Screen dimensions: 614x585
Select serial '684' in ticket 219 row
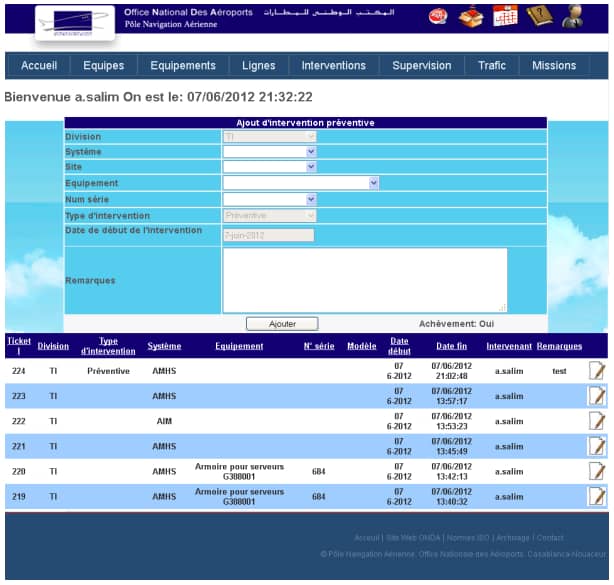[x=319, y=497]
